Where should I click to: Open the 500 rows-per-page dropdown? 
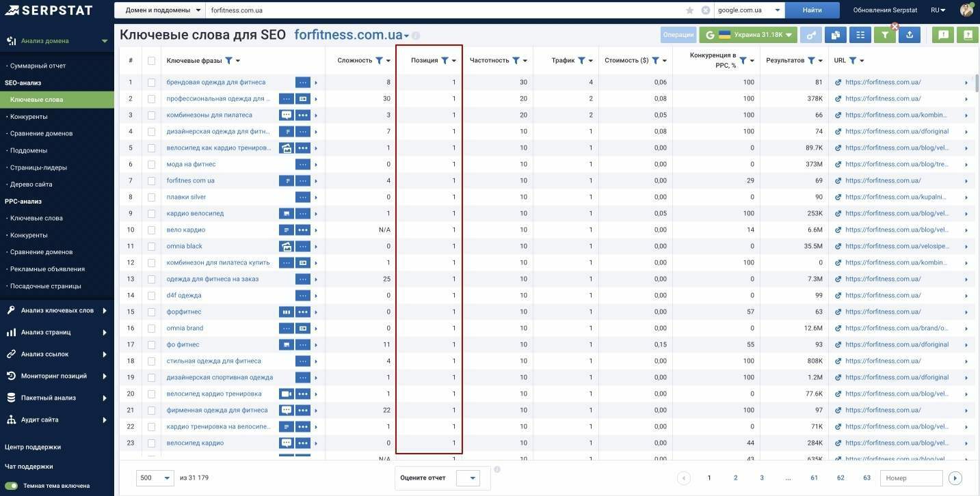tap(155, 478)
